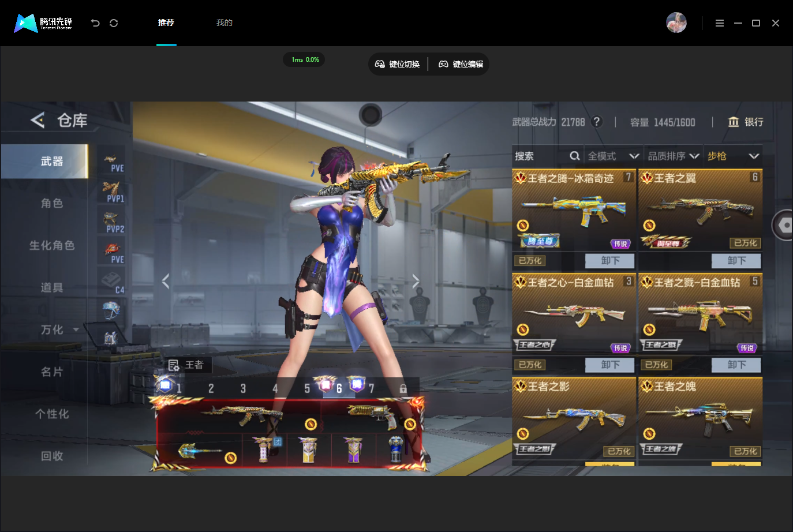
Task: Click the 搜索 search field
Action: tap(547, 156)
